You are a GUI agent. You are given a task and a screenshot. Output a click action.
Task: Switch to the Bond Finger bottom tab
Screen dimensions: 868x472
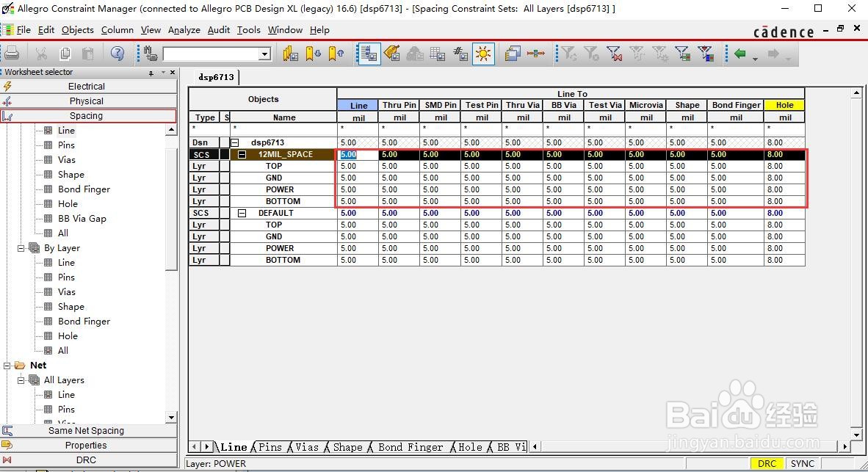point(411,447)
